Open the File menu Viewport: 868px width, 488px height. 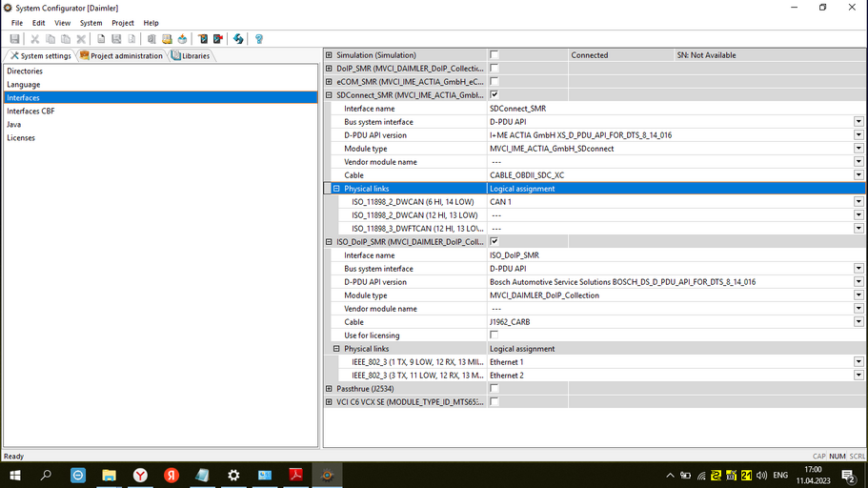pos(17,23)
